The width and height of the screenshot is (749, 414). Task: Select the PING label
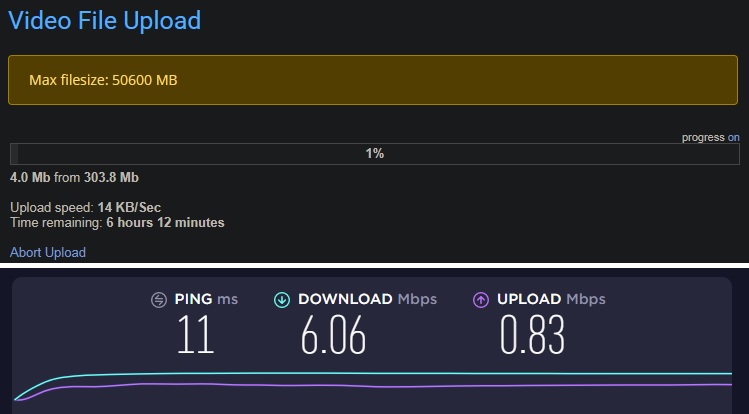click(x=193, y=300)
